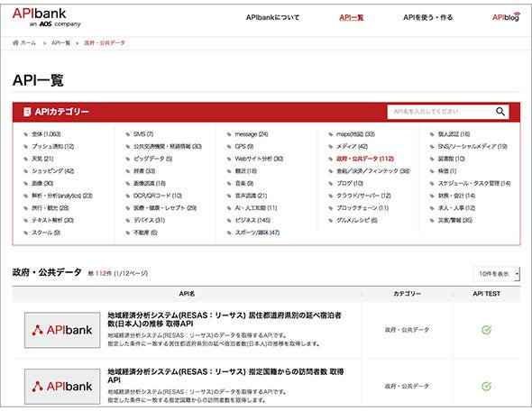
Task: Click the APIbank logo in the header
Action: [x=47, y=18]
